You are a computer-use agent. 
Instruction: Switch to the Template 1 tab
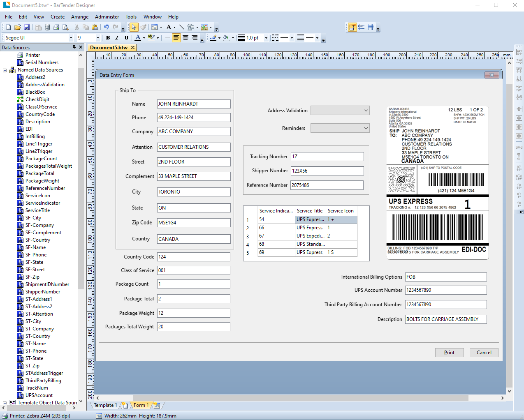(x=105, y=405)
